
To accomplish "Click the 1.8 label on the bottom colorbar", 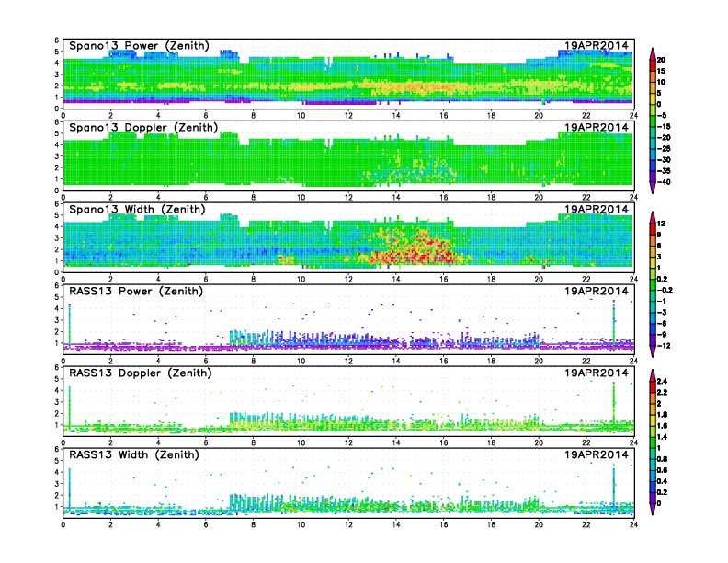I will pos(662,415).
